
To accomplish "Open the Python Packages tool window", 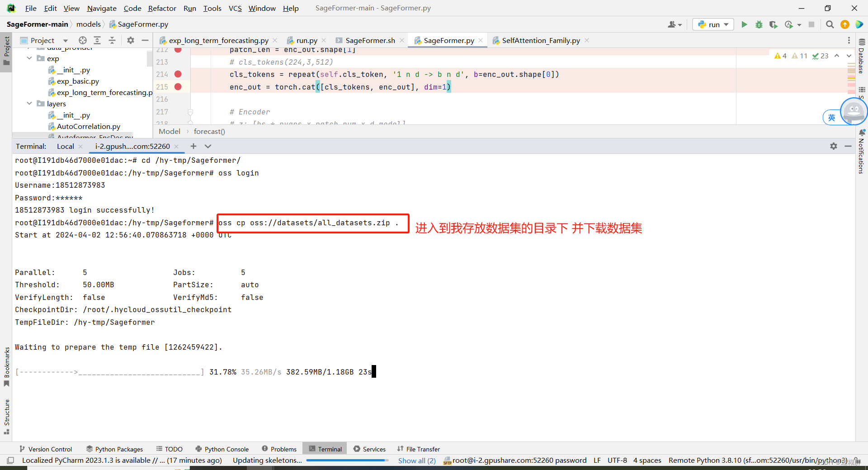I will [114, 449].
